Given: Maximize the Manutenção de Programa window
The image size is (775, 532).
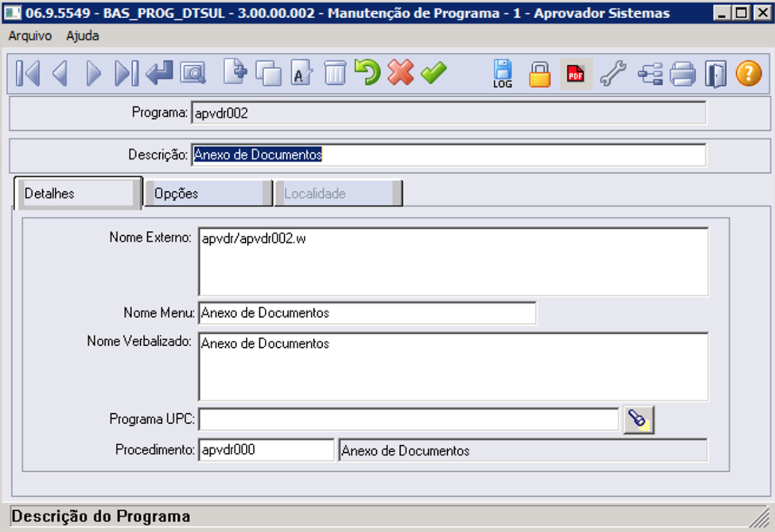Looking at the screenshot, I should [742, 13].
